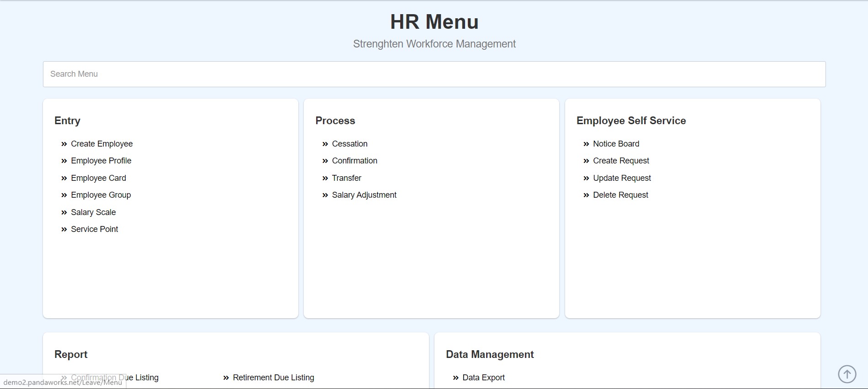Image resolution: width=868 pixels, height=389 pixels.
Task: Open the Notice Board
Action: tap(616, 144)
